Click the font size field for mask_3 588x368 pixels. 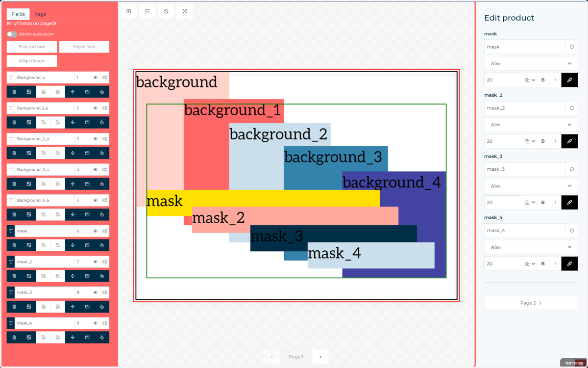click(x=504, y=202)
